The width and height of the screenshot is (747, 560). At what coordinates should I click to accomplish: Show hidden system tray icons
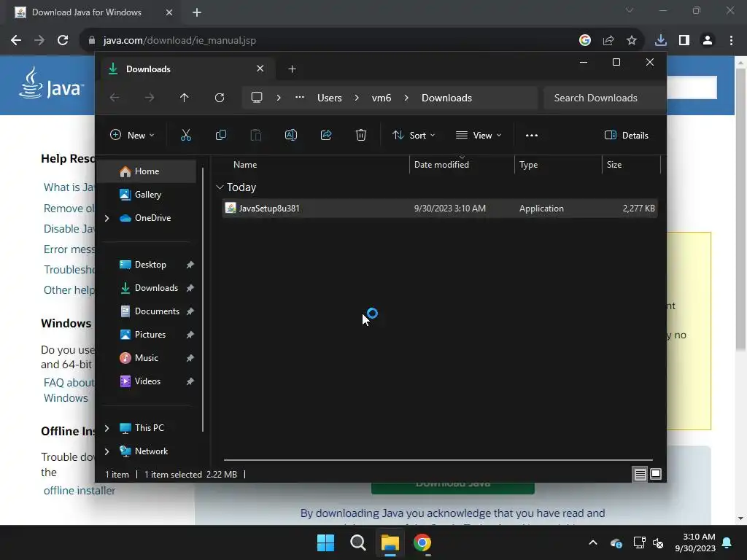(x=593, y=542)
